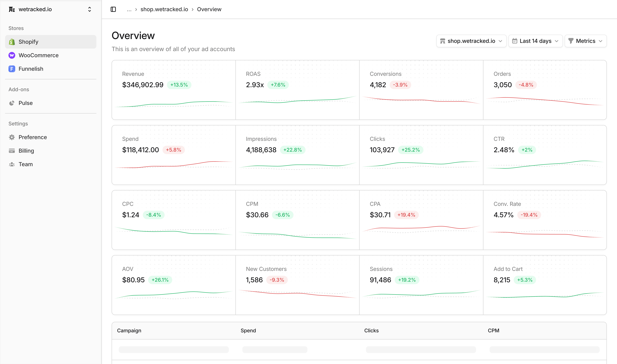This screenshot has width=617, height=364.
Task: Click the Sessions 91,486 value
Action: pyautogui.click(x=380, y=280)
